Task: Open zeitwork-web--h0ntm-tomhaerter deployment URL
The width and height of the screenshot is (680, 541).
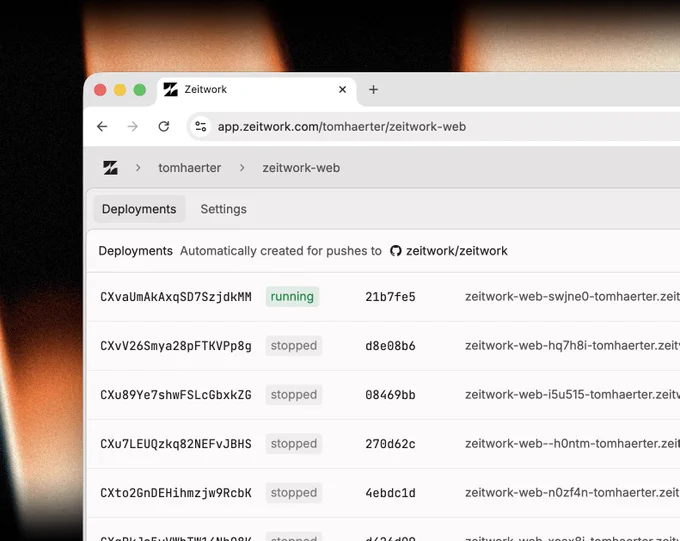Action: click(572, 444)
